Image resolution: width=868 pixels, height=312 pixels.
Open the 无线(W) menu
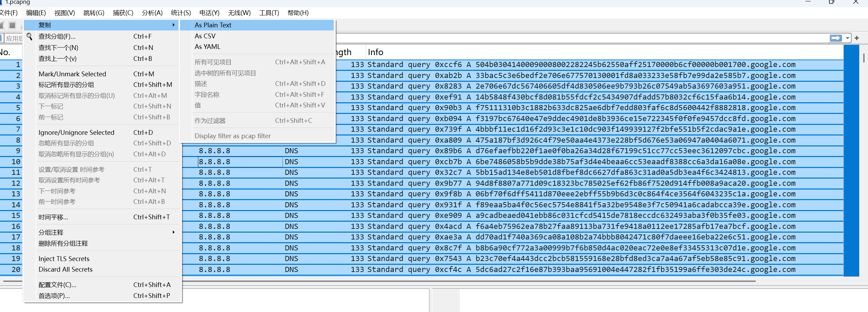(239, 13)
